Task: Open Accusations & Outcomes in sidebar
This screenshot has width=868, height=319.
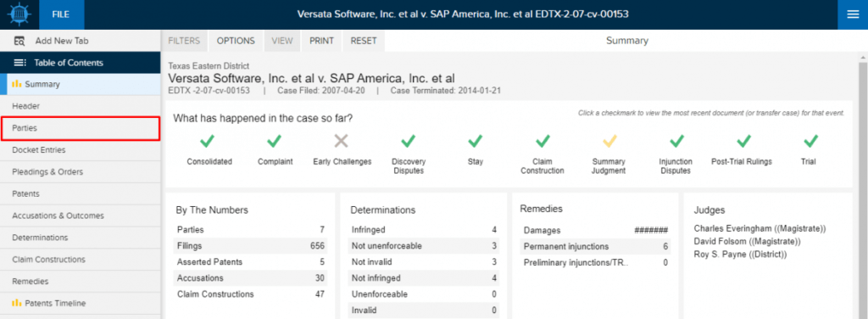Action: 81,215
